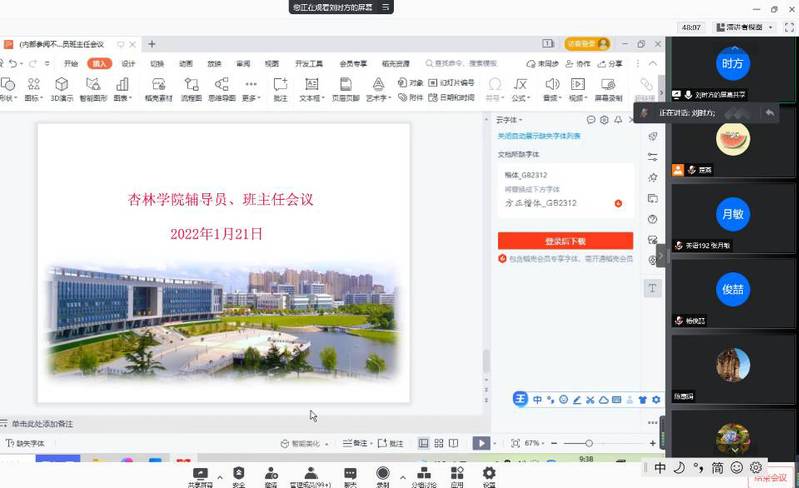Open the 会员专享 member tab
Viewport: 799px width, 488px height.
pyautogui.click(x=353, y=63)
